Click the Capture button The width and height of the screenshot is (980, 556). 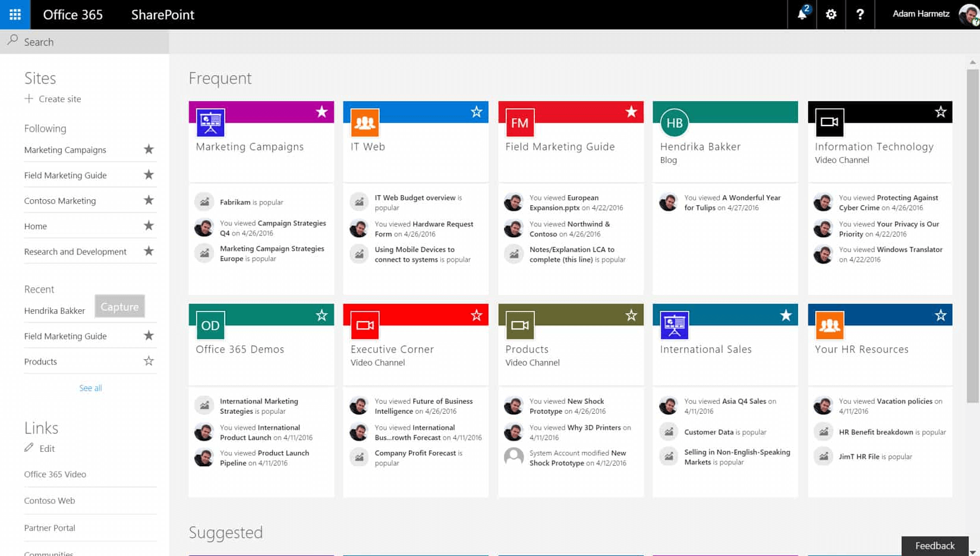pos(119,307)
